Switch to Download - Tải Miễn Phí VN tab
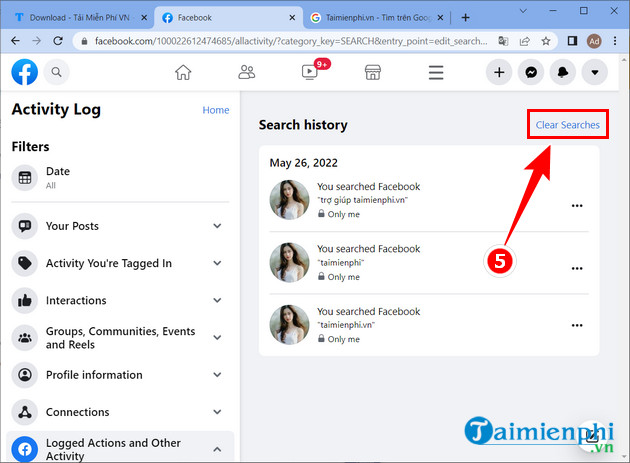Screen dimensions: 630x463 80,18
